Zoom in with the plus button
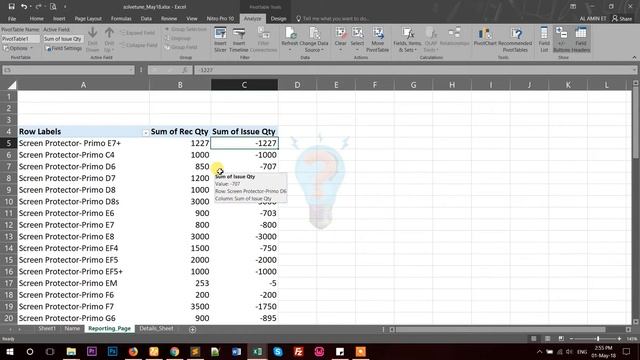640x360 pixels. click(x=619, y=339)
